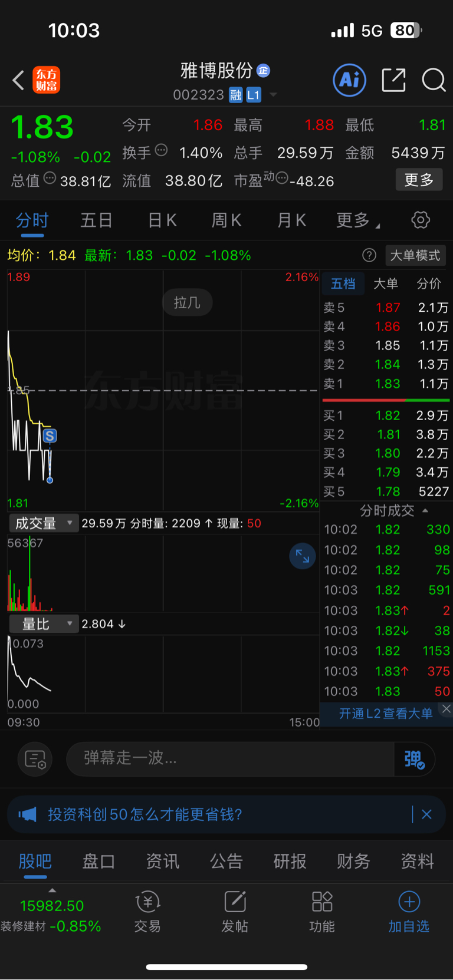Tap the 卖5 row at 1.87
The width and height of the screenshot is (453, 980).
[386, 308]
